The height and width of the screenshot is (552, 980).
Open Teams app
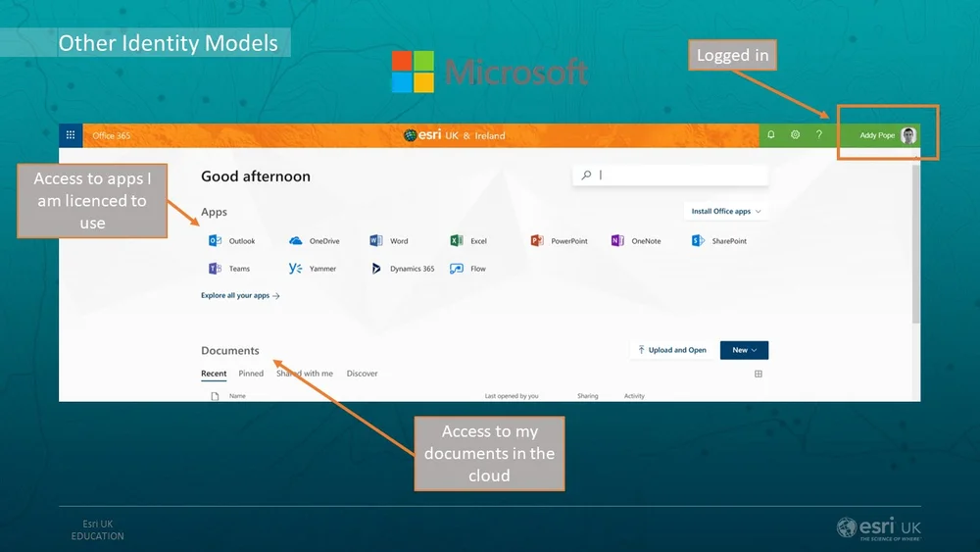(228, 269)
